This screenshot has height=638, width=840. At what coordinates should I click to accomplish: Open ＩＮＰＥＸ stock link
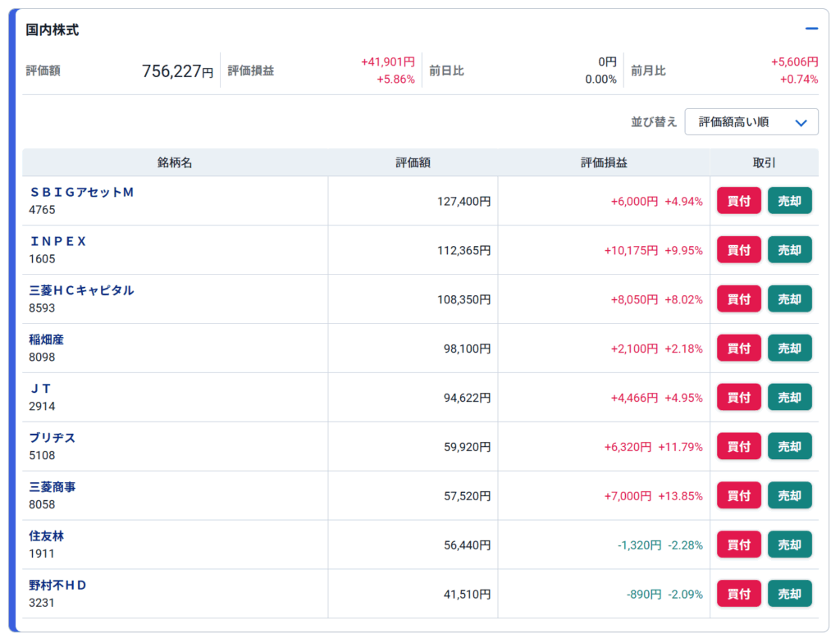tap(58, 242)
